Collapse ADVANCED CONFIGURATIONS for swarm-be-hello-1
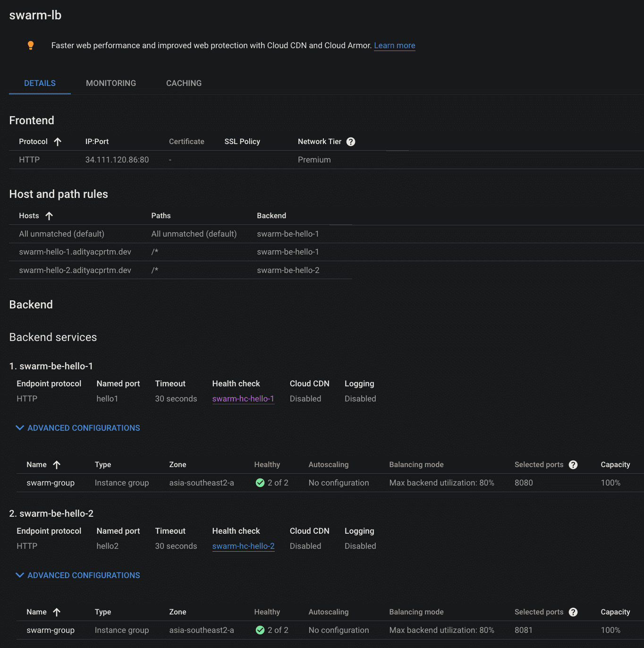This screenshot has height=648, width=644. point(77,428)
